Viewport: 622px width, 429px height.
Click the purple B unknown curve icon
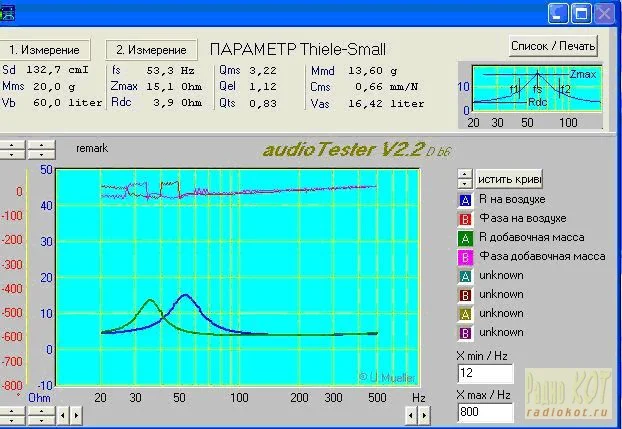tap(464, 332)
